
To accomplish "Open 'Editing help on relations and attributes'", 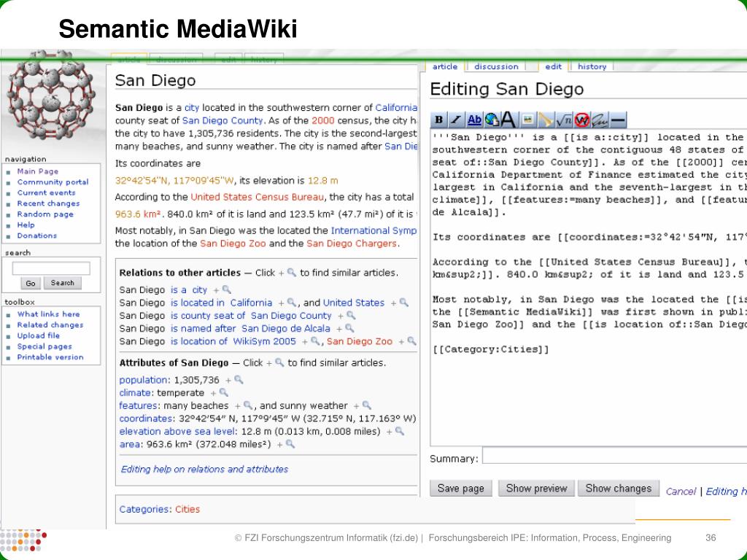I will 204,469.
